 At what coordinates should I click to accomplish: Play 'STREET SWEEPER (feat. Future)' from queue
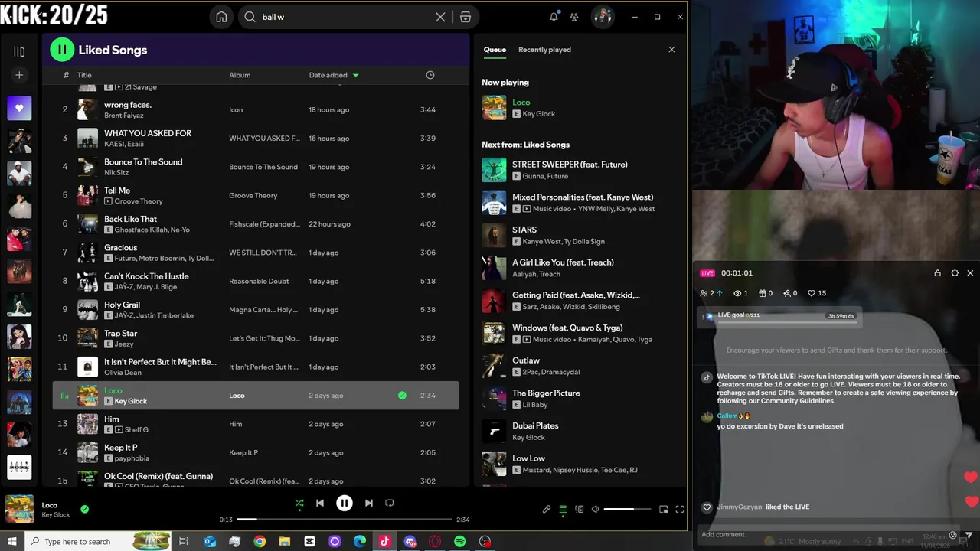point(494,170)
